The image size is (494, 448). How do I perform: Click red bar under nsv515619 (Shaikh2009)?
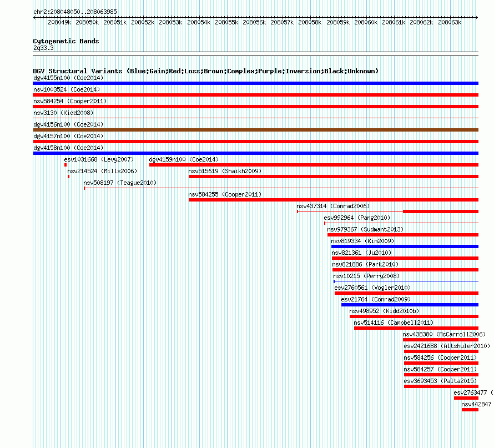pyautogui.click(x=334, y=177)
